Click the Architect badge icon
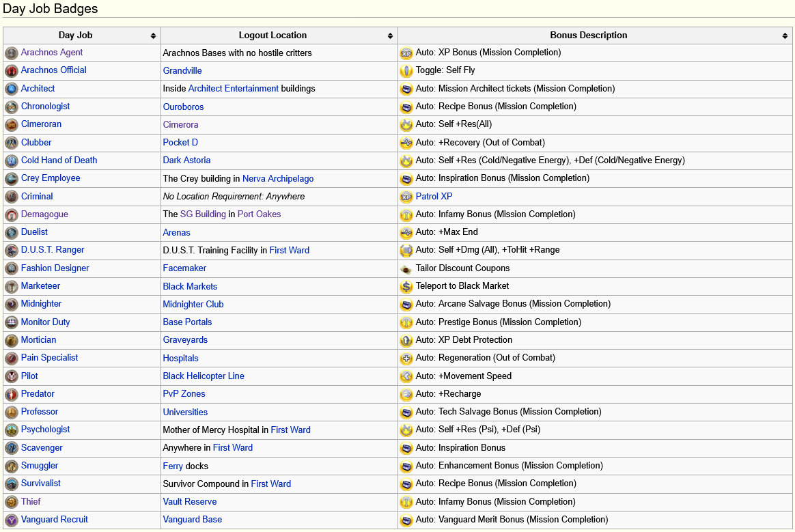This screenshot has width=795, height=532. (x=11, y=89)
